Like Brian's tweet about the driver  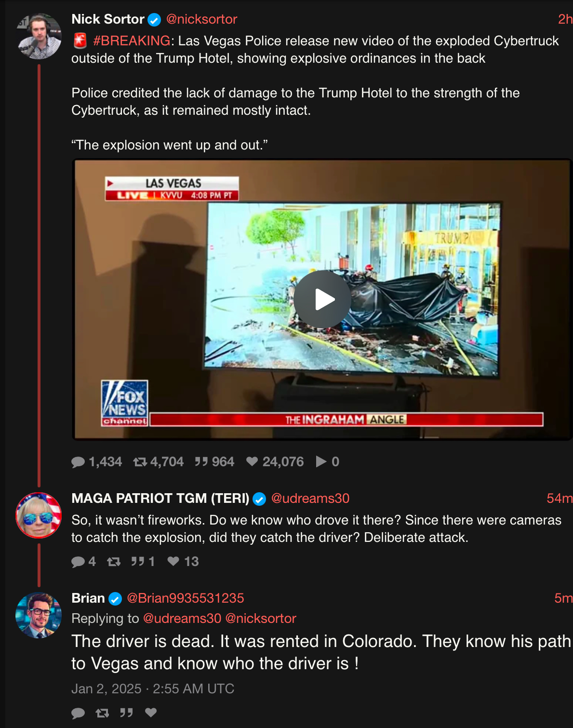(x=151, y=712)
